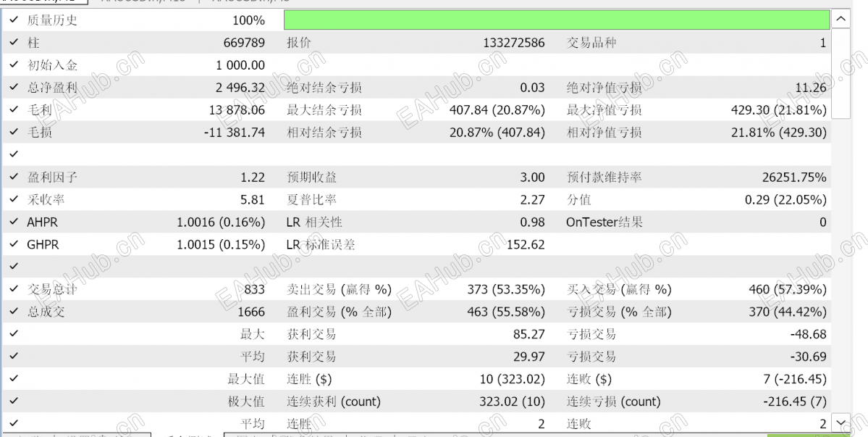Select the 夏普比率 label
This screenshot has width=868, height=437.
click(x=312, y=199)
